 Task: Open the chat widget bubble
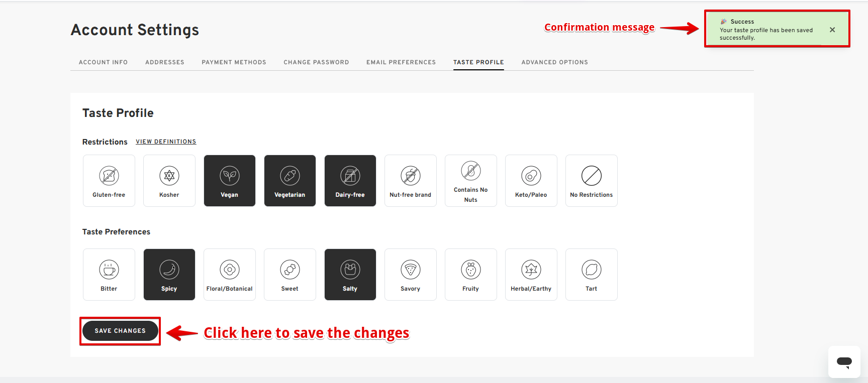click(844, 362)
